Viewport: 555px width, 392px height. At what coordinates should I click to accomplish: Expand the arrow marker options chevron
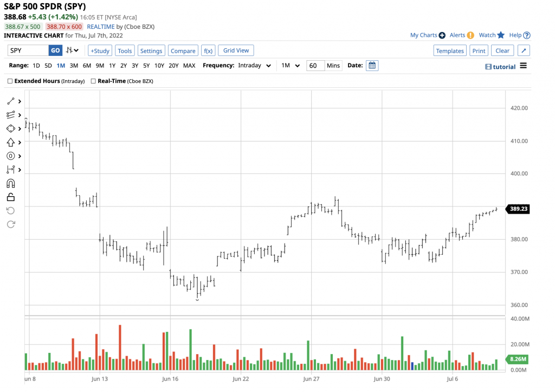[x=20, y=143]
